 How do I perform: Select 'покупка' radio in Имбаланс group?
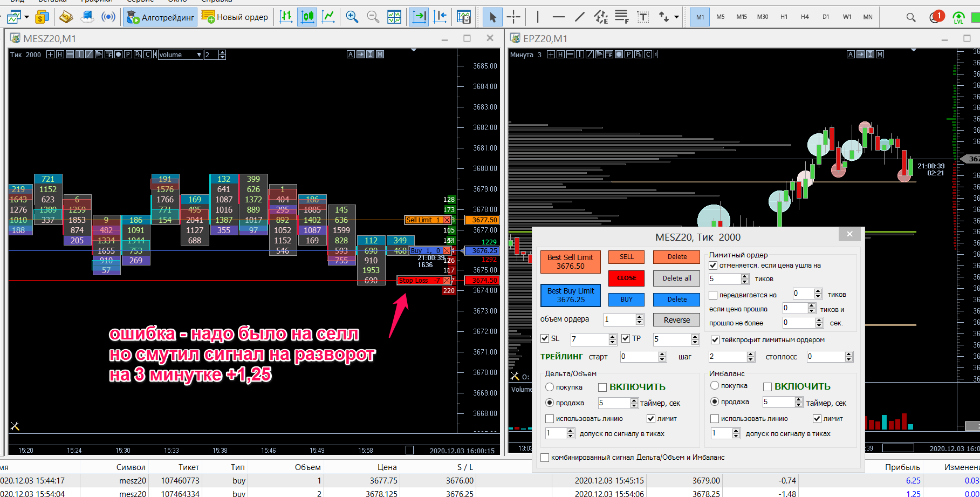coord(715,385)
